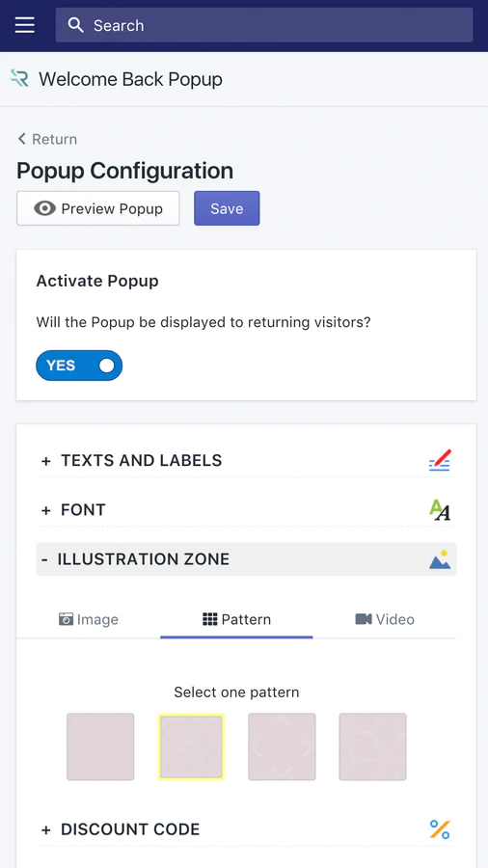Collapse the Illustration Zone section
Viewport: 488px width, 868px height.
pyautogui.click(x=246, y=559)
